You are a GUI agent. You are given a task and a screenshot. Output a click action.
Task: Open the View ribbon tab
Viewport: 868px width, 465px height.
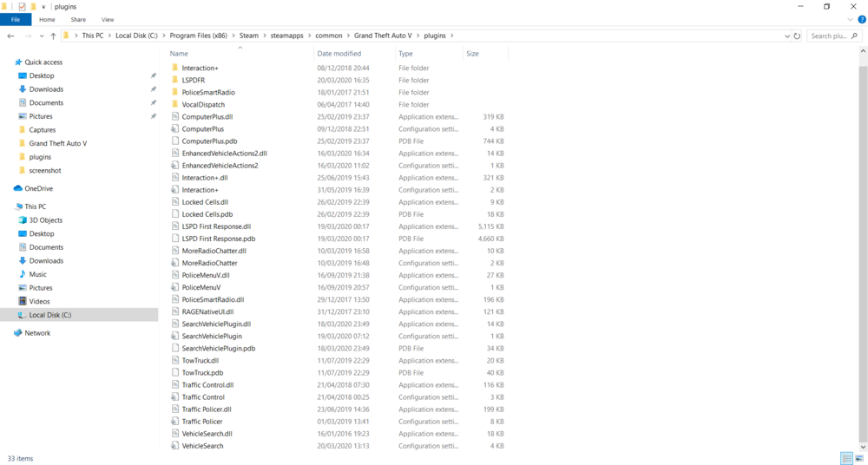[108, 19]
